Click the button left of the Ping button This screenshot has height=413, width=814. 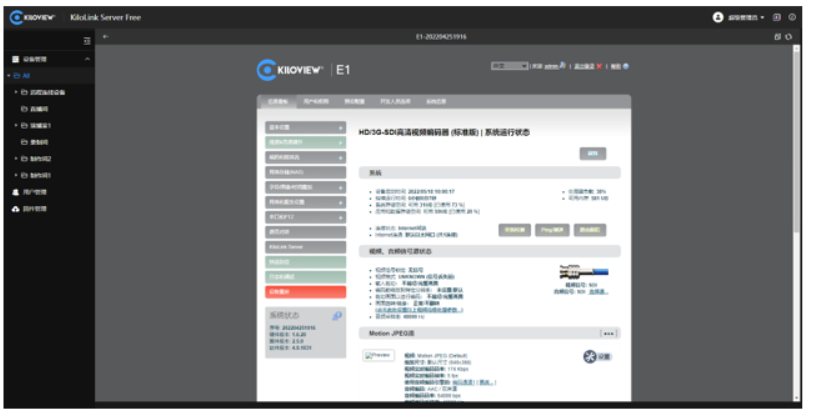[x=514, y=230]
